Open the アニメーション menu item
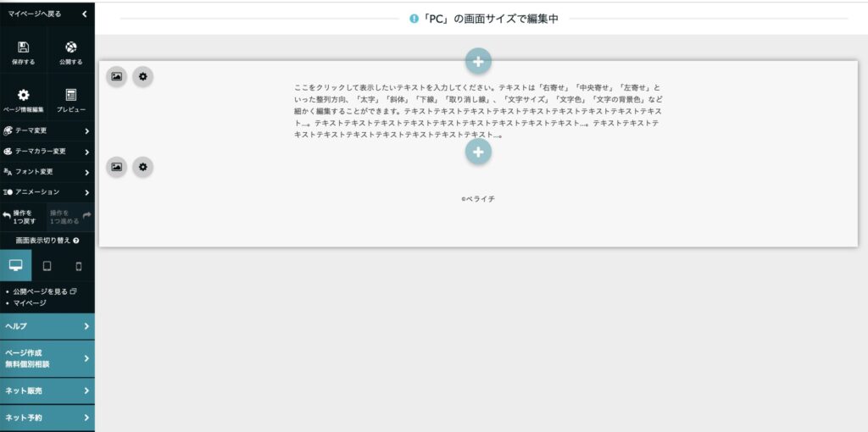The height and width of the screenshot is (432, 868). point(47,192)
